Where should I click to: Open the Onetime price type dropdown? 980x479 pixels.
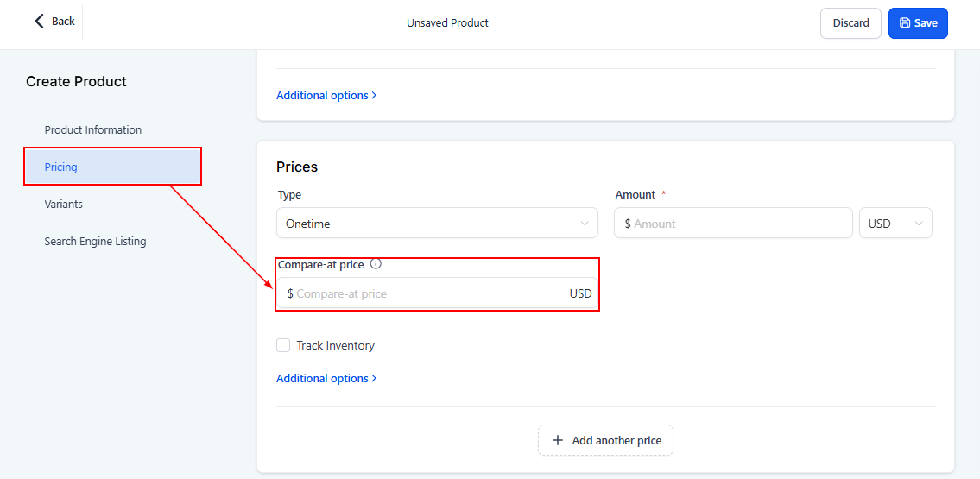437,224
